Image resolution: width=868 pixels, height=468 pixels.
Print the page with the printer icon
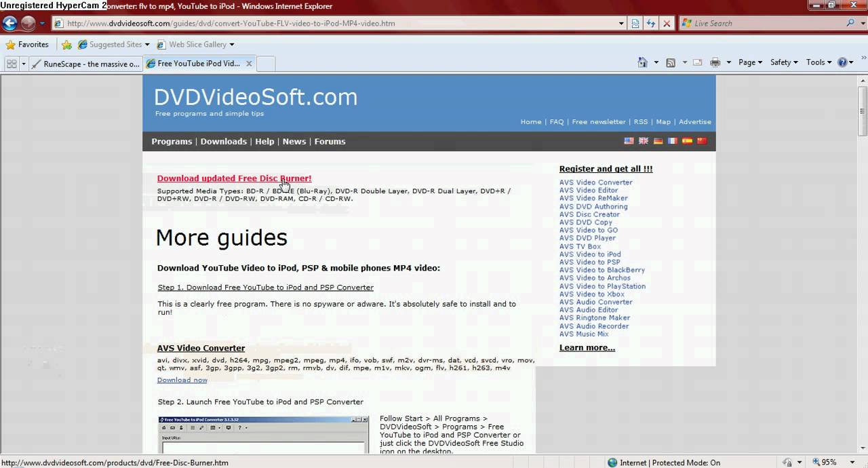pos(715,62)
